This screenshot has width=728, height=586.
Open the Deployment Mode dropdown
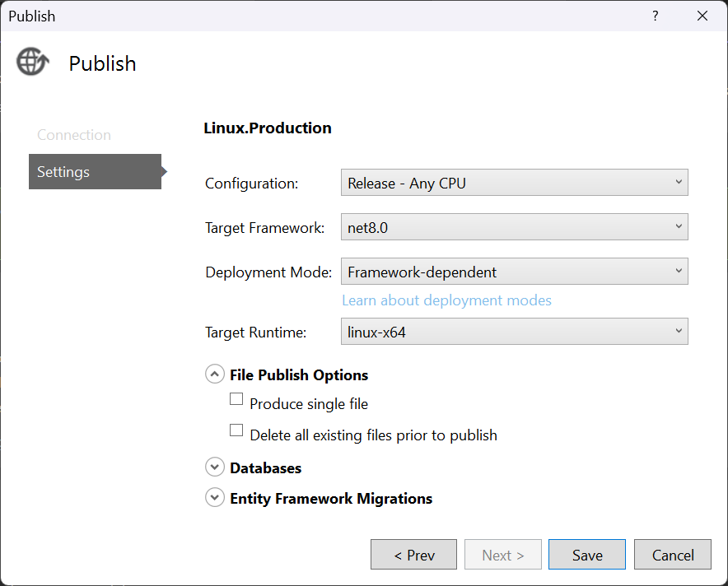pos(514,272)
